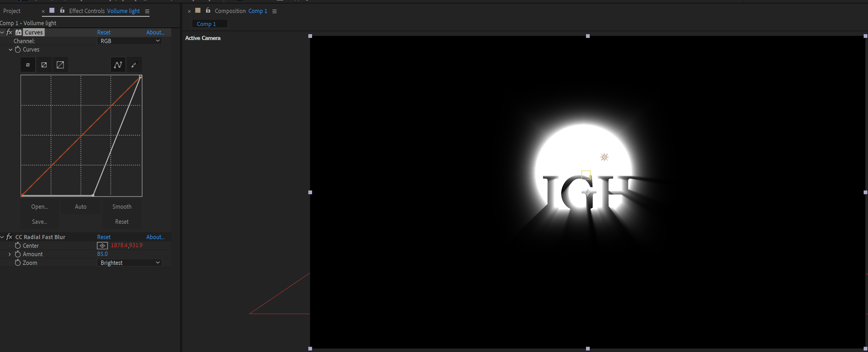
Task: Click the small curve grid size icon
Action: click(x=28, y=64)
